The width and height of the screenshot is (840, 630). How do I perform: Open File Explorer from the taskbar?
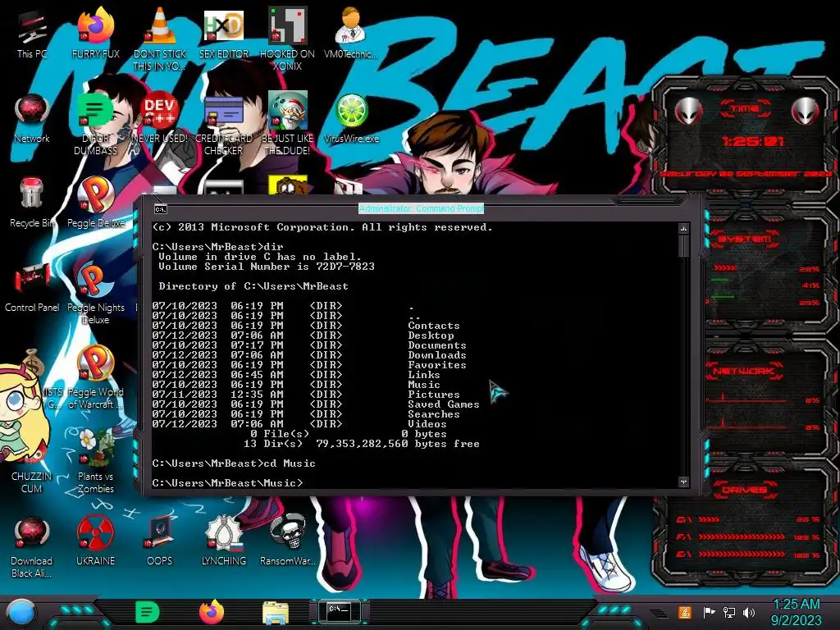276,612
